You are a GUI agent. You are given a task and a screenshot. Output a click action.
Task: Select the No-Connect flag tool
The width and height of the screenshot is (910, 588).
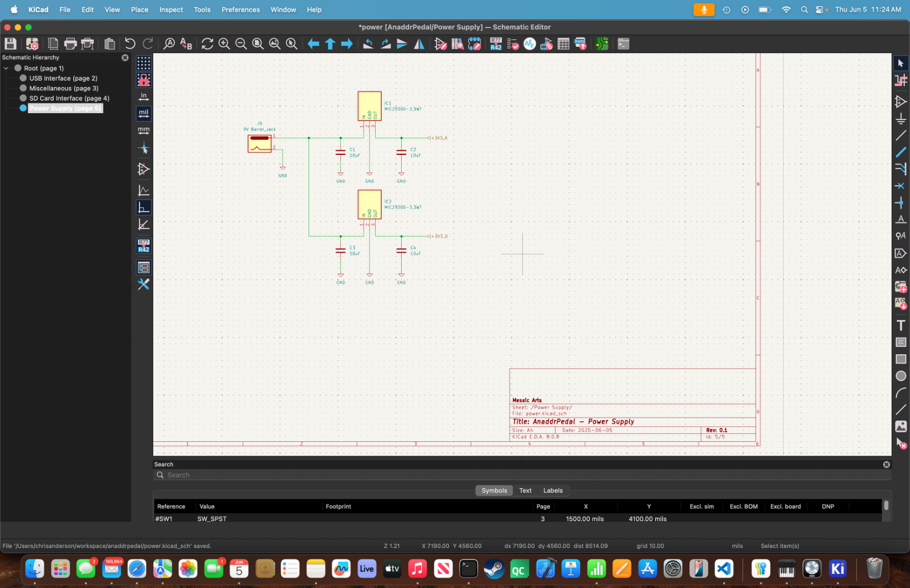point(901,186)
